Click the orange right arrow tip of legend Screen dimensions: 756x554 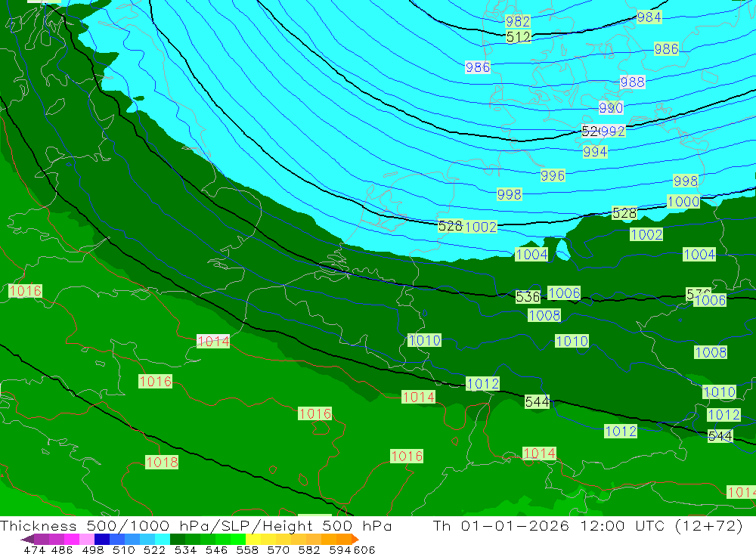click(355, 539)
